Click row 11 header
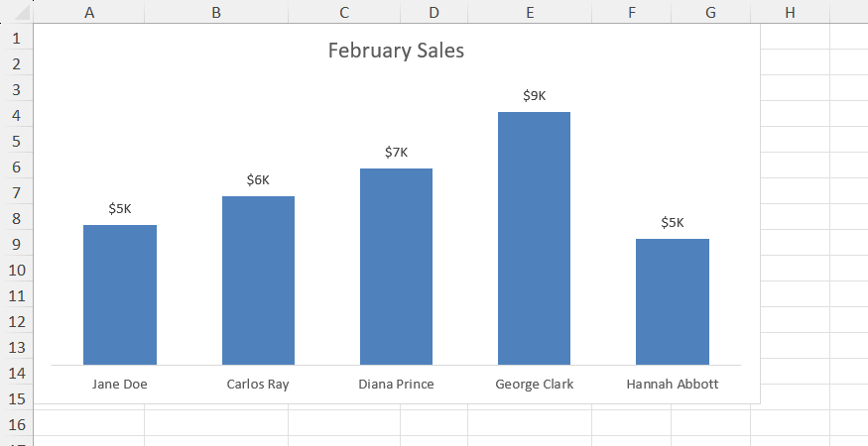The width and height of the screenshot is (868, 446). 17,295
